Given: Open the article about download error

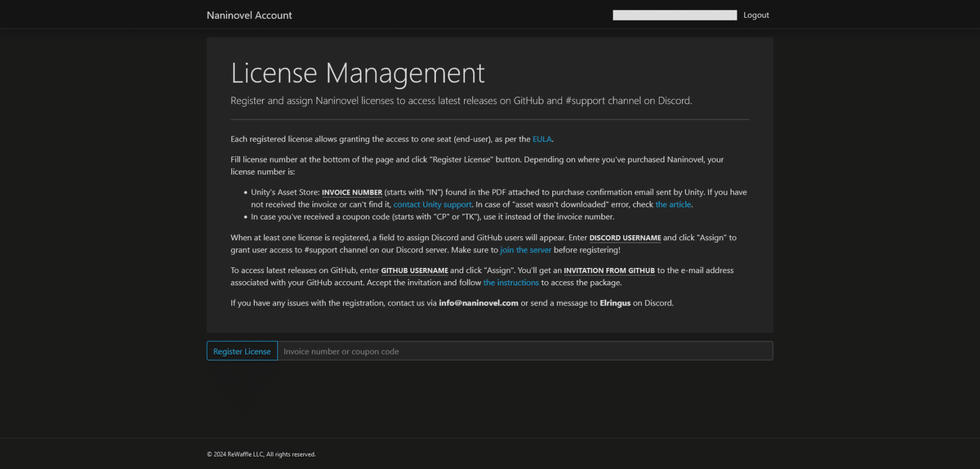Looking at the screenshot, I should pos(673,204).
